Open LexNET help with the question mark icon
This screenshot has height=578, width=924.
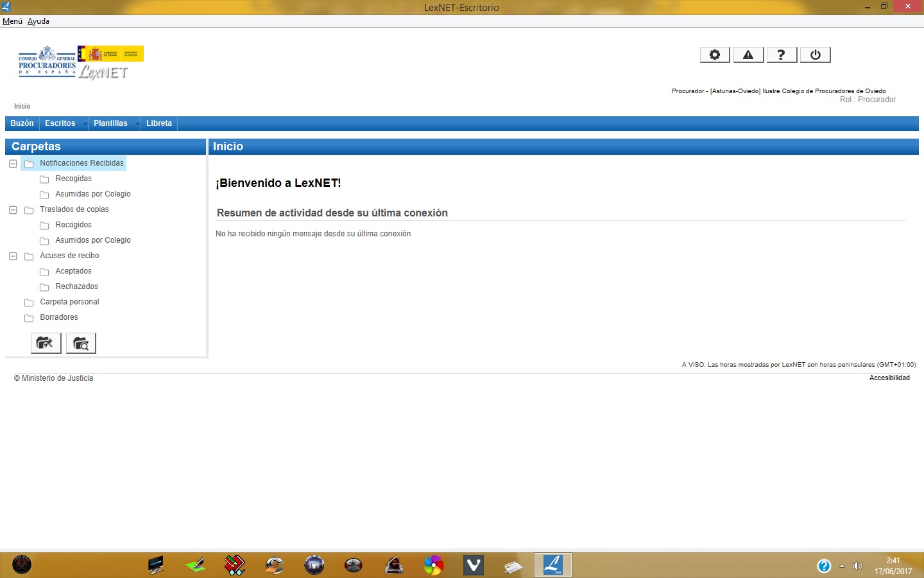click(x=782, y=55)
